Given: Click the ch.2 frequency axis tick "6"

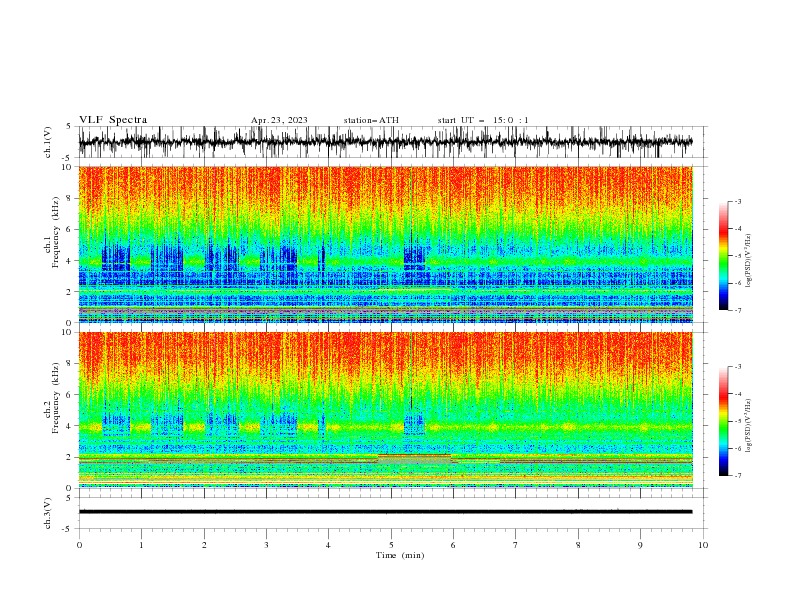Looking at the screenshot, I should click(x=70, y=395).
